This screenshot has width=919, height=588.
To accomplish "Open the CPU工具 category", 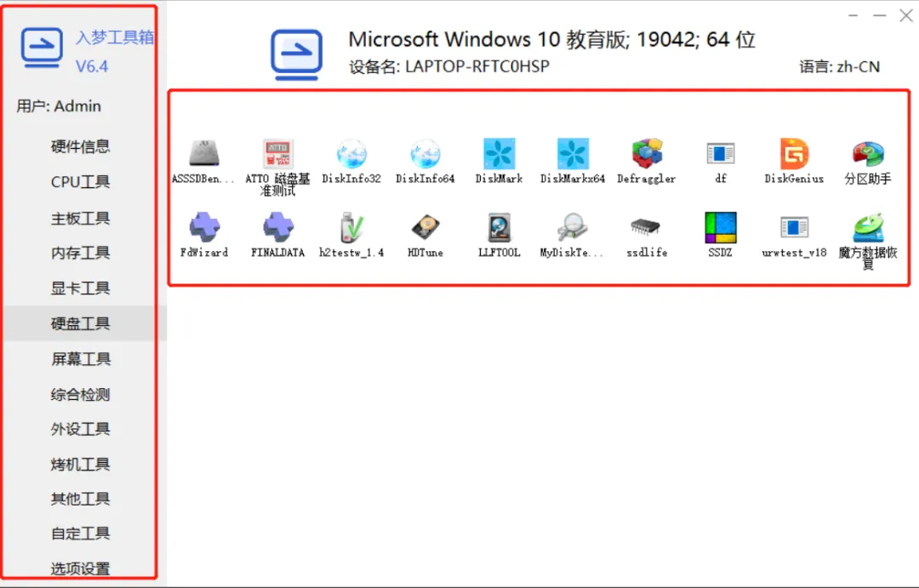I will (80, 182).
